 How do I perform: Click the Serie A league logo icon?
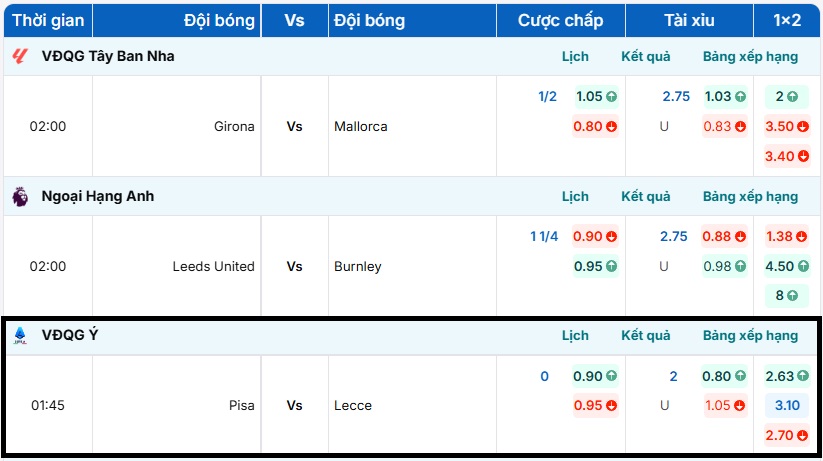coord(20,336)
